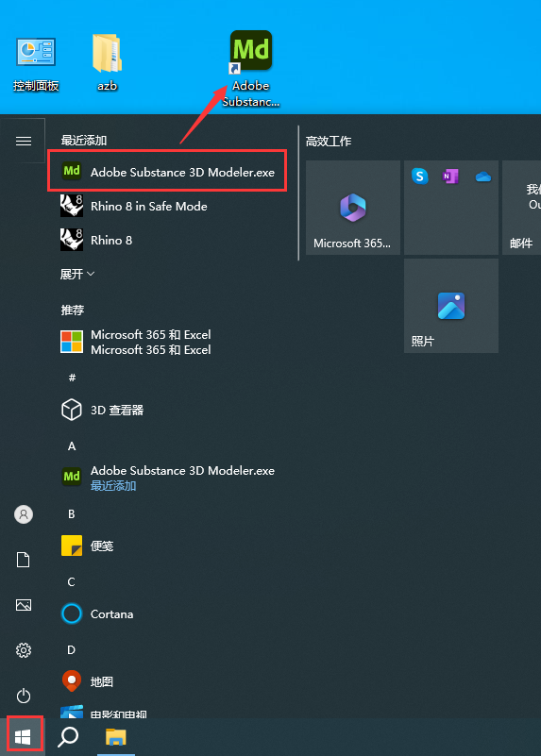Viewport: 541px width, 756px height.
Task: Open OneNote icon in tile folder
Action: 450,176
